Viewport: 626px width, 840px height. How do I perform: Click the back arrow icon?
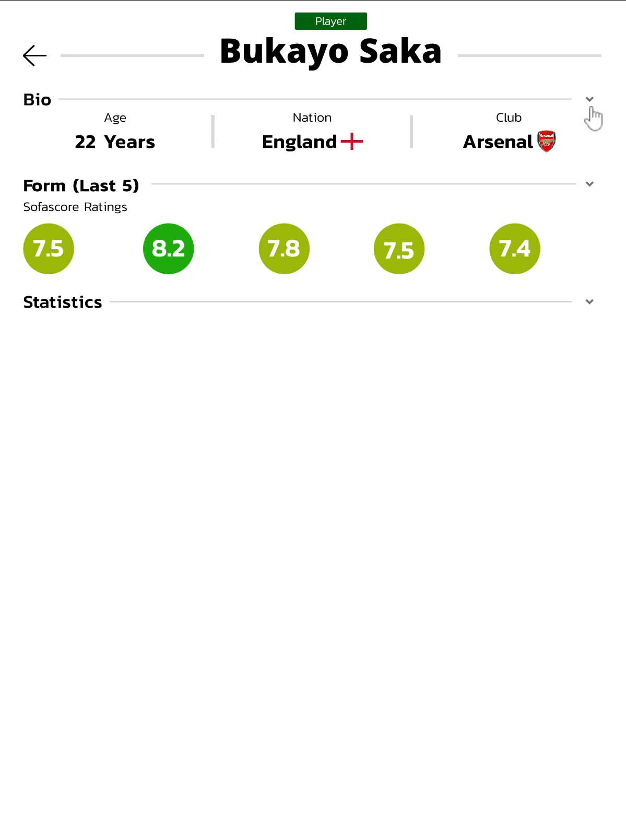tap(35, 55)
